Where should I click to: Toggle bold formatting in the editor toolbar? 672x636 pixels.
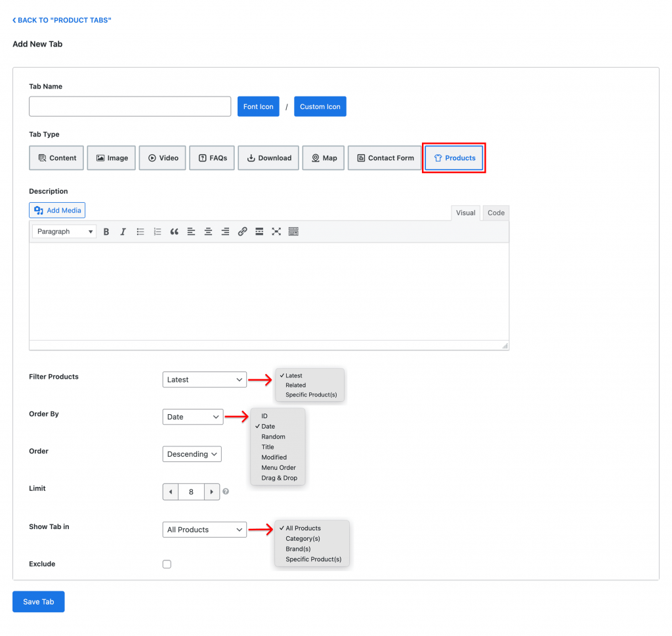click(x=106, y=232)
